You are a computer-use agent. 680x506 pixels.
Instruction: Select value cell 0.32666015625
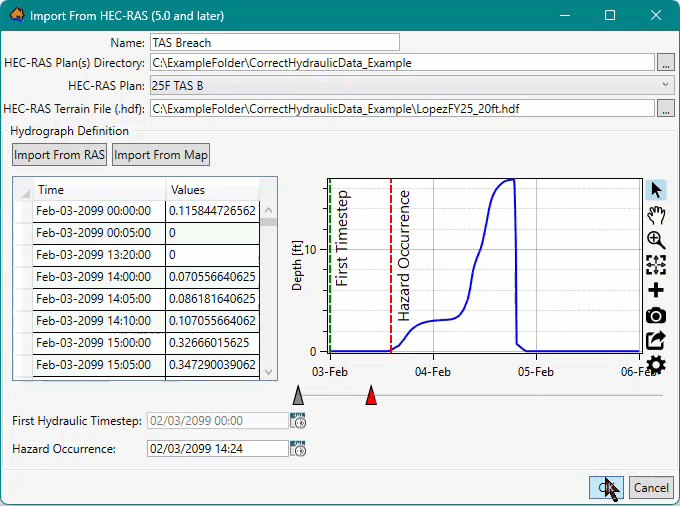(x=212, y=343)
